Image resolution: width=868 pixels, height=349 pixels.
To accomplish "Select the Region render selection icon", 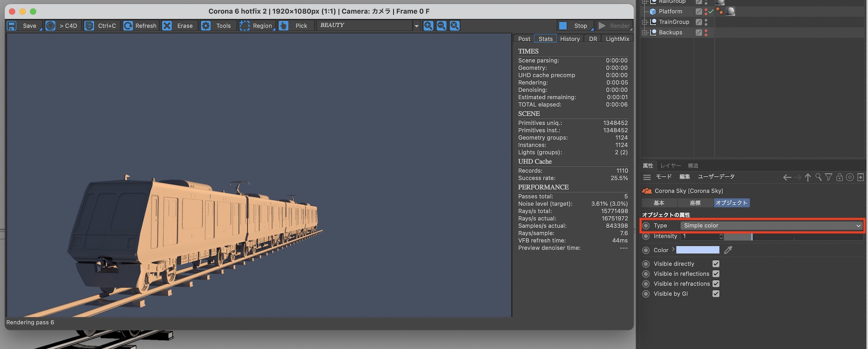I will click(x=245, y=26).
